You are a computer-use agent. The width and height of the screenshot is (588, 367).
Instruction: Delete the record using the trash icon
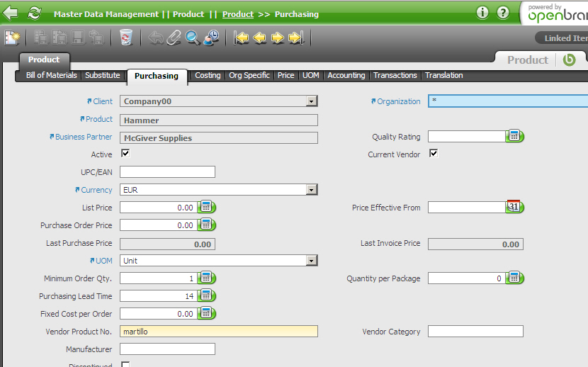pos(125,38)
